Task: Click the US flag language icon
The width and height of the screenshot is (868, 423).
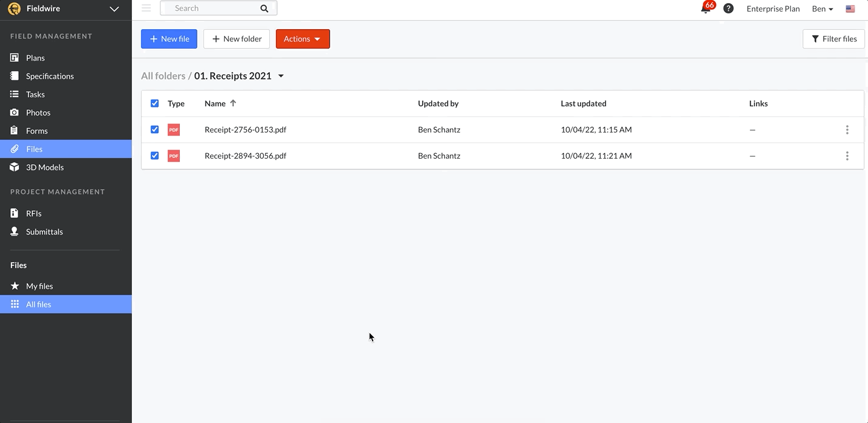Action: (x=850, y=9)
